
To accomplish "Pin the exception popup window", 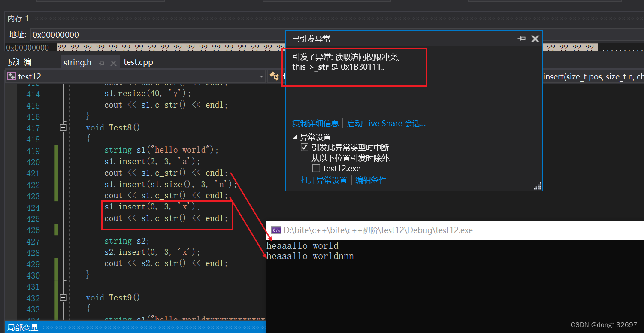I will 522,39.
